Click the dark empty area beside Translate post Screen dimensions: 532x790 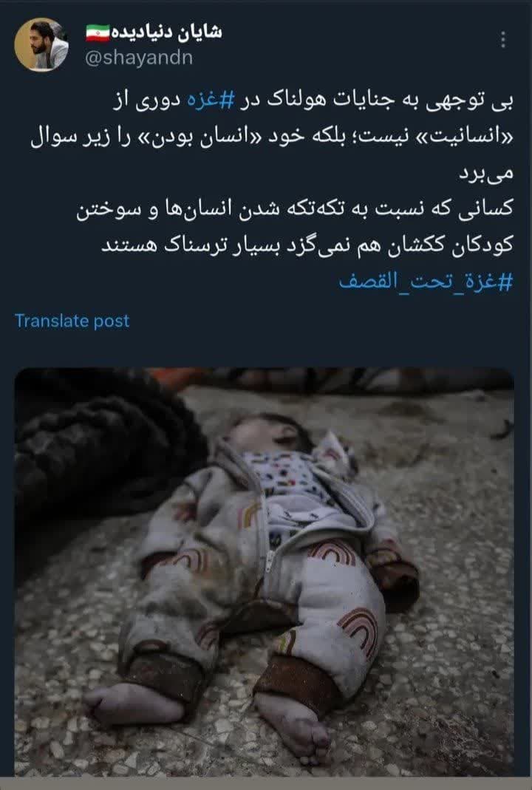click(x=322, y=321)
